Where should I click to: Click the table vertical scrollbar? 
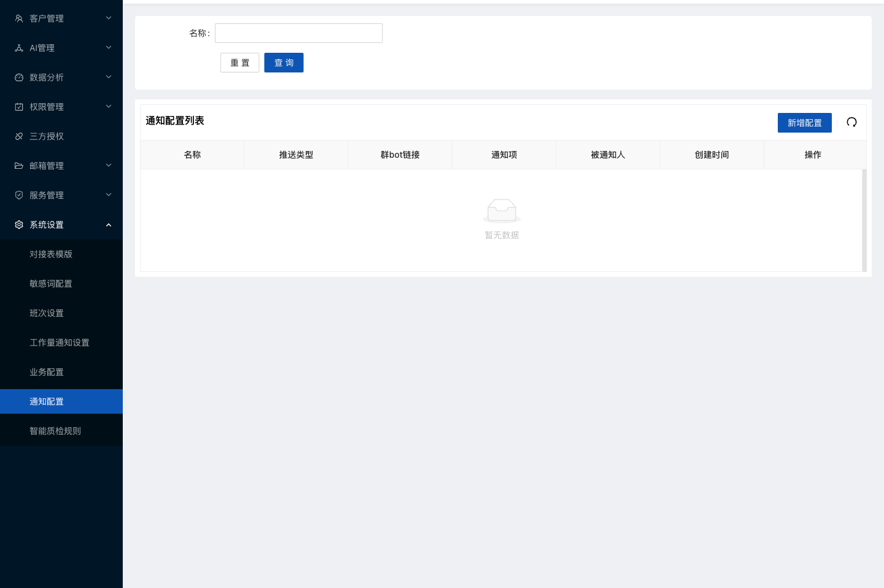click(864, 220)
